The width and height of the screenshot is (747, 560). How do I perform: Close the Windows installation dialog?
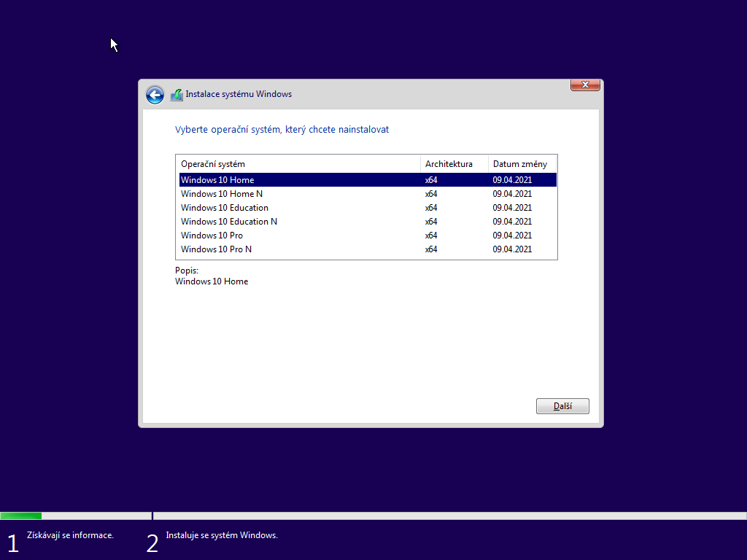click(584, 85)
